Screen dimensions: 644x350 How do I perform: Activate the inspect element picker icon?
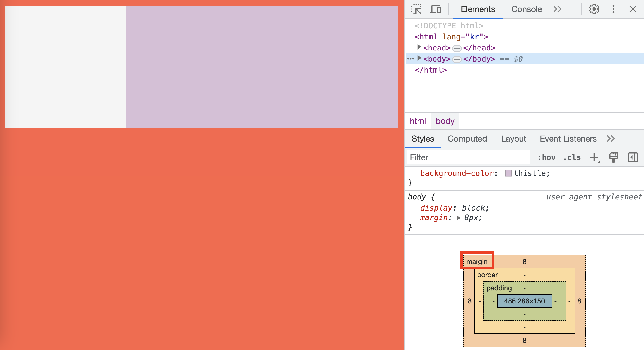(x=416, y=9)
